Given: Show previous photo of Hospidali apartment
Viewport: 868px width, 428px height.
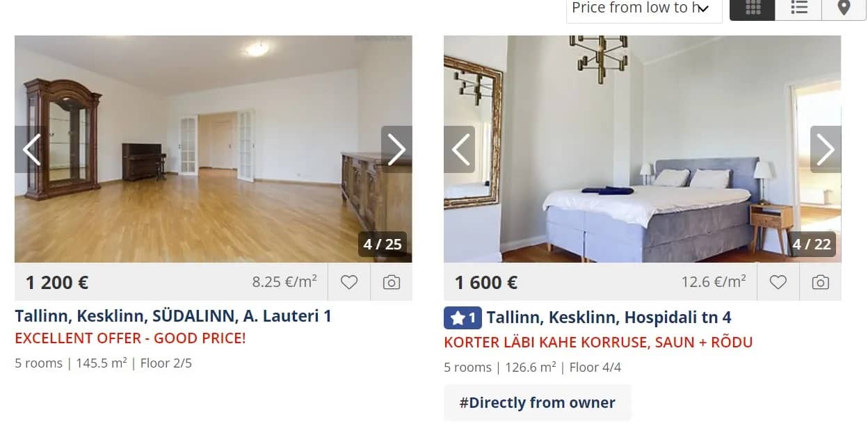Looking at the screenshot, I should [460, 149].
